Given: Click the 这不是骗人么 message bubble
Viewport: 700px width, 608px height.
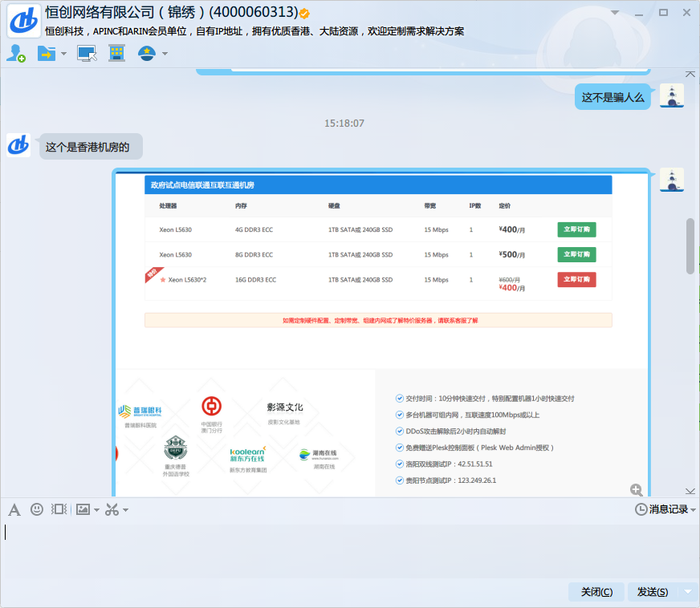Looking at the screenshot, I should (x=612, y=97).
